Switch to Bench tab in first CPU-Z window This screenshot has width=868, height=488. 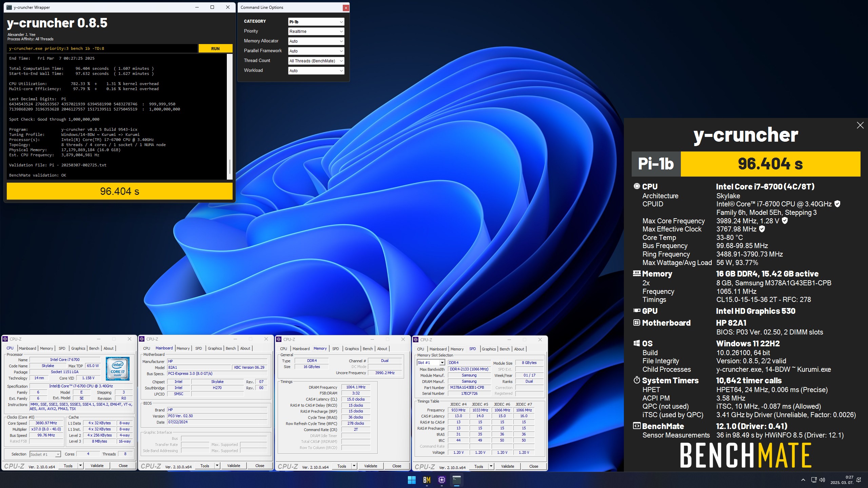[94, 348]
